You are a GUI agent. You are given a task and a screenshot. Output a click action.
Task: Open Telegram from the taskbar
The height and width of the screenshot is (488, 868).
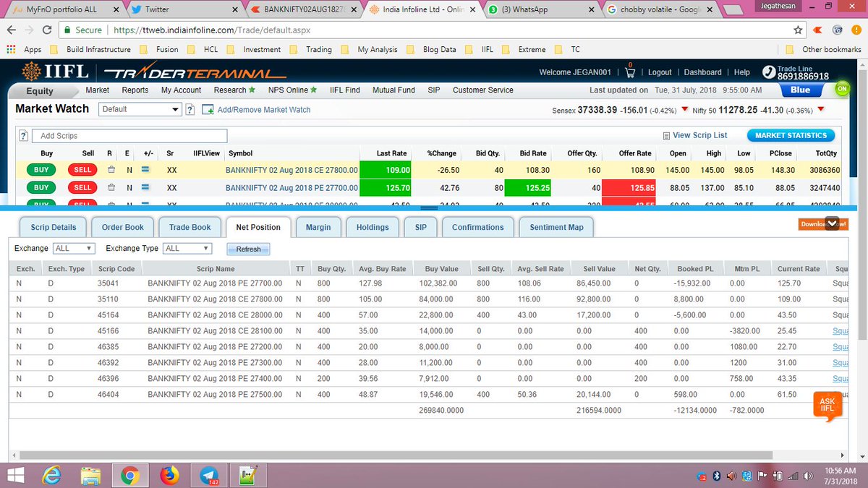pos(208,475)
